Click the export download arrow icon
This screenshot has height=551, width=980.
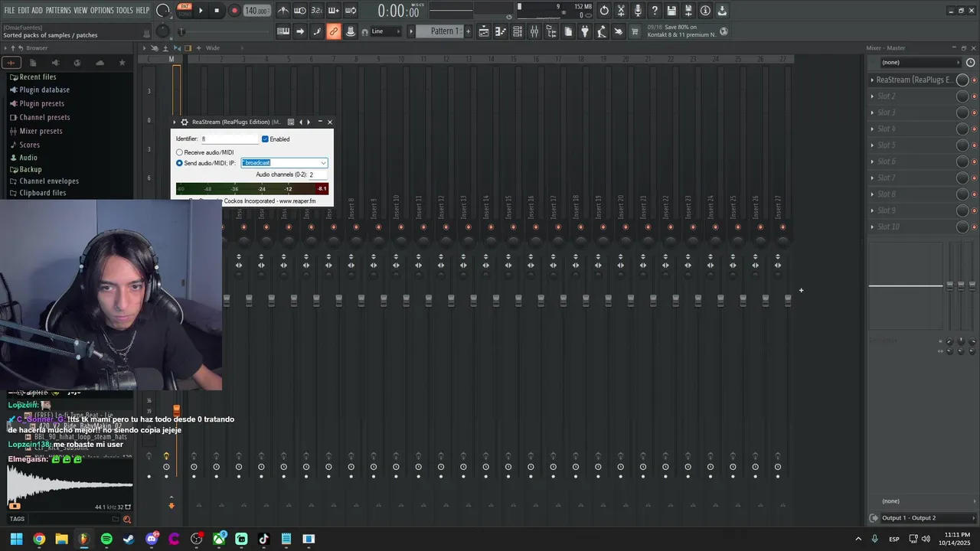pos(722,11)
